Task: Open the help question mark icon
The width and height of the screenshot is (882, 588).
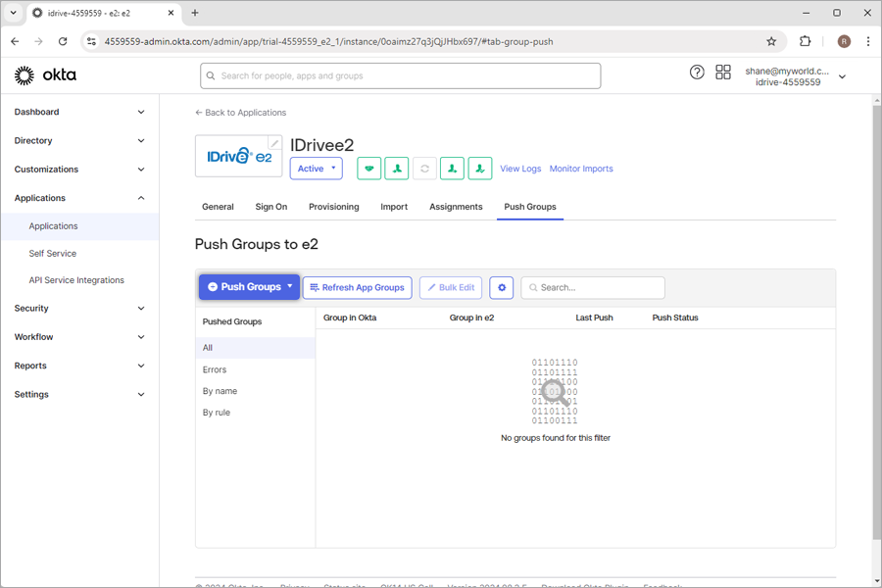Action: pyautogui.click(x=697, y=72)
